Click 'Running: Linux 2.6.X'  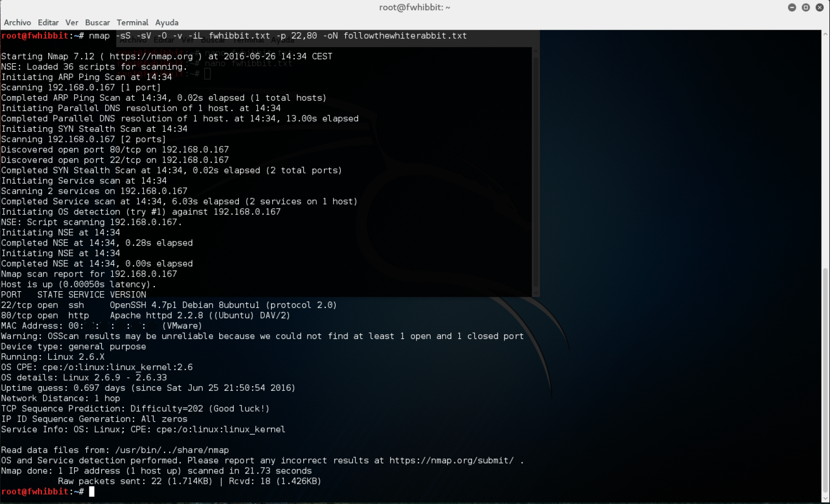pyautogui.click(x=52, y=357)
